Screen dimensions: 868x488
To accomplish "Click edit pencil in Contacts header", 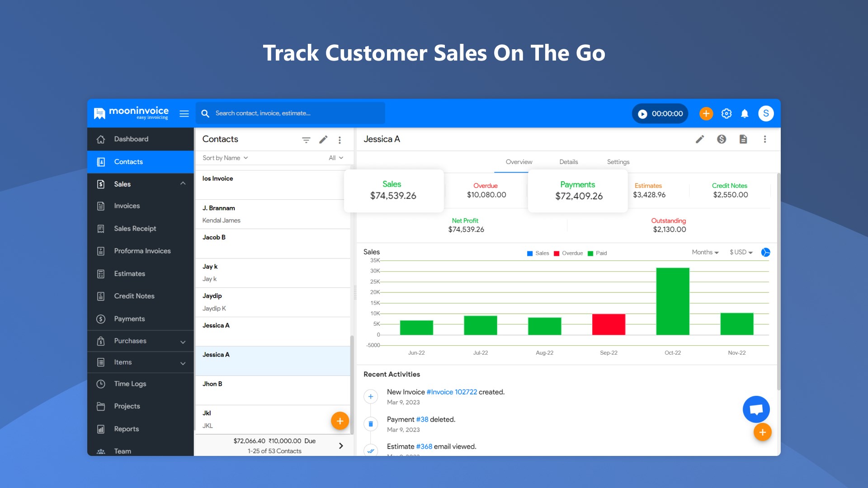I will tap(323, 140).
